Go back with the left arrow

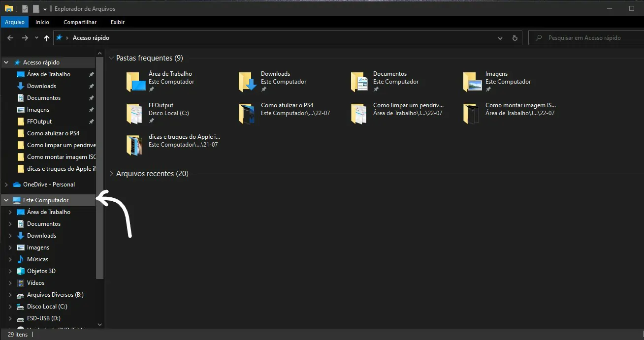[x=10, y=38]
